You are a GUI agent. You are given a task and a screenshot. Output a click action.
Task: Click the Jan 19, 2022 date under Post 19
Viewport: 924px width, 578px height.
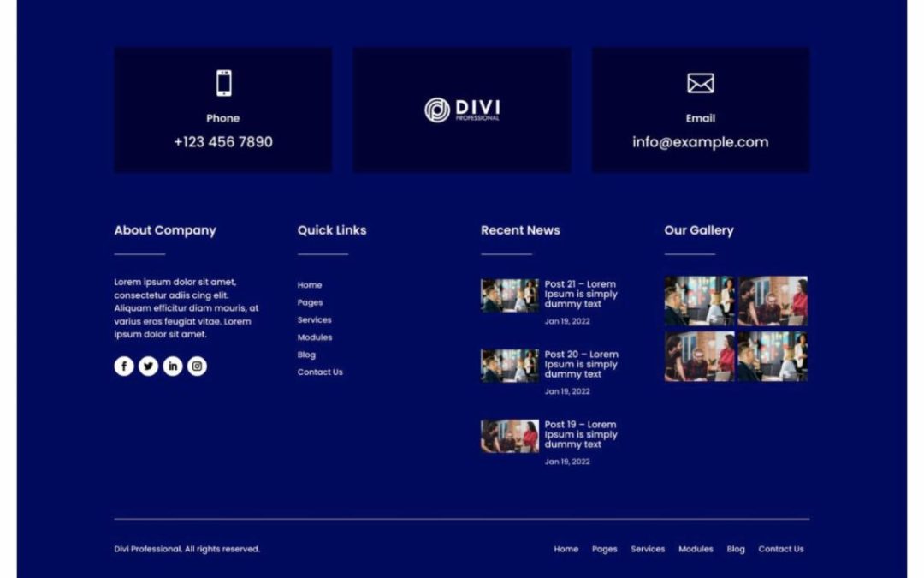pyautogui.click(x=567, y=462)
